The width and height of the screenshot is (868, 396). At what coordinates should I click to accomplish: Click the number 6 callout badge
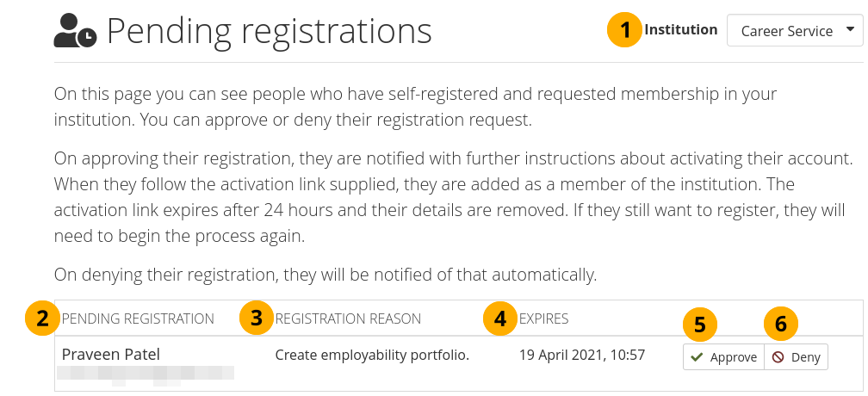tap(781, 325)
